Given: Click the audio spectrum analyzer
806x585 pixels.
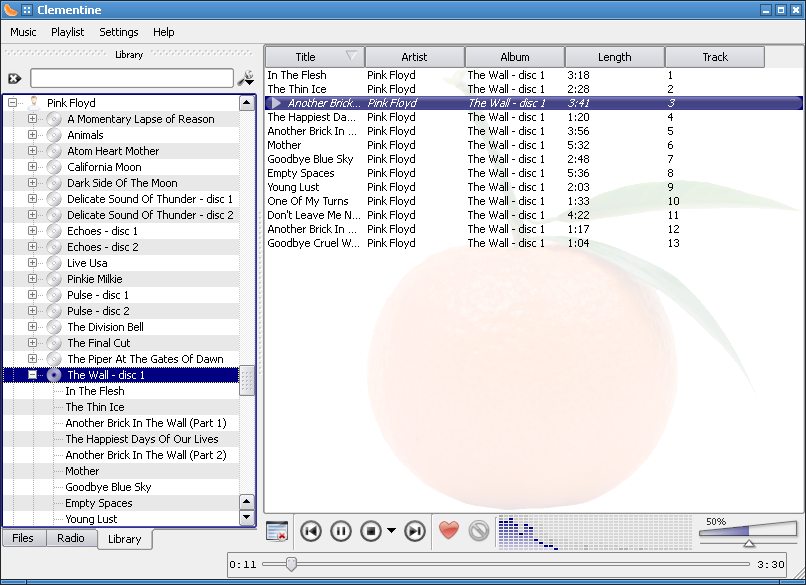Looking at the screenshot, I should [594, 533].
